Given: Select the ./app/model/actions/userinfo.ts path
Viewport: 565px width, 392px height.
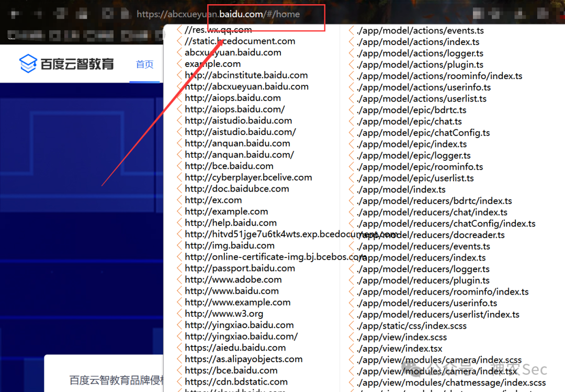Looking at the screenshot, I should pyautogui.click(x=423, y=87).
